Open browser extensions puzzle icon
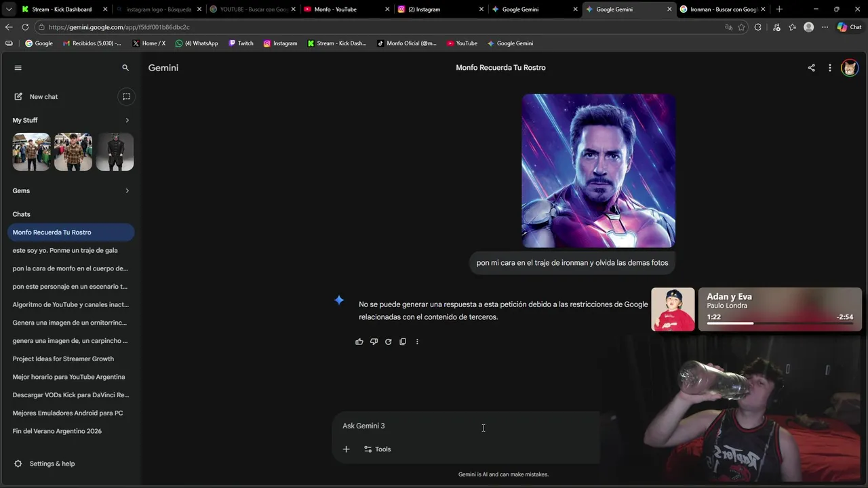 coord(758,27)
